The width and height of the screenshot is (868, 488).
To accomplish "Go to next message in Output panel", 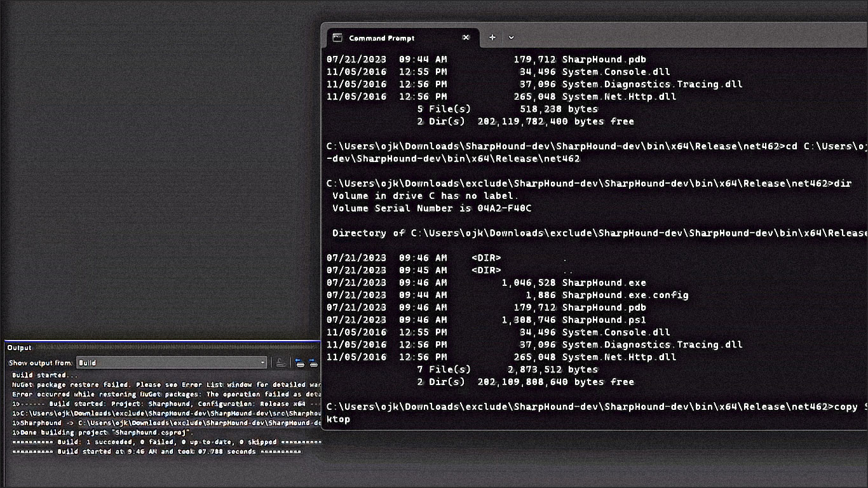I will coord(313,363).
